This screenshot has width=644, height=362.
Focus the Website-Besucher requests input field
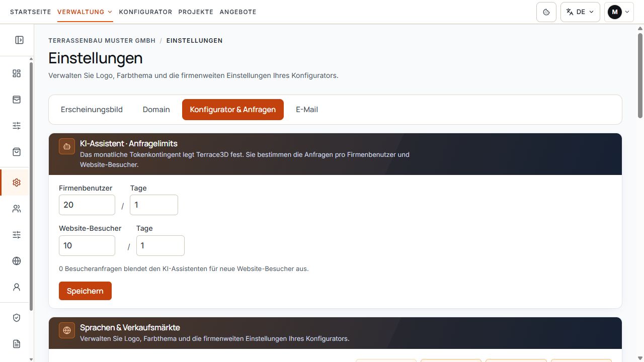87,246
